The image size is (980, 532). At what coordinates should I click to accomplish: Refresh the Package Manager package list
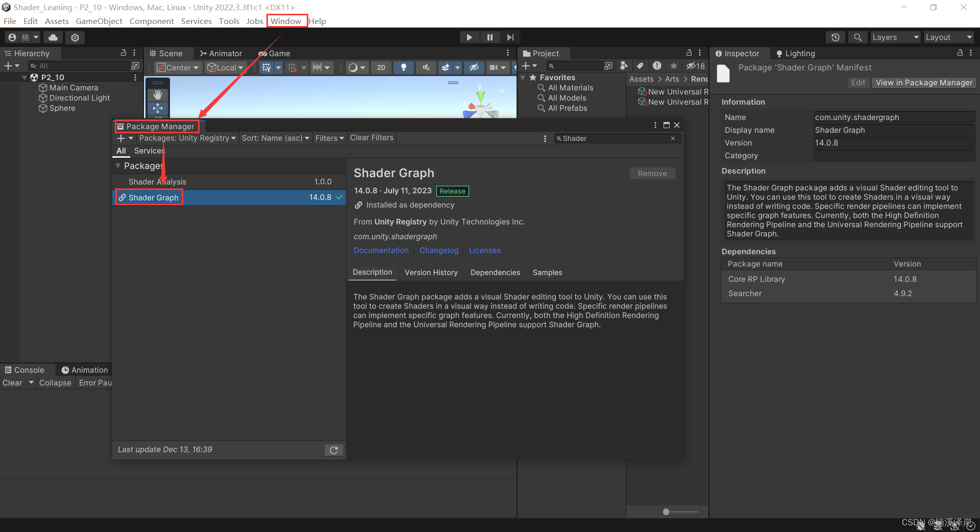[334, 450]
